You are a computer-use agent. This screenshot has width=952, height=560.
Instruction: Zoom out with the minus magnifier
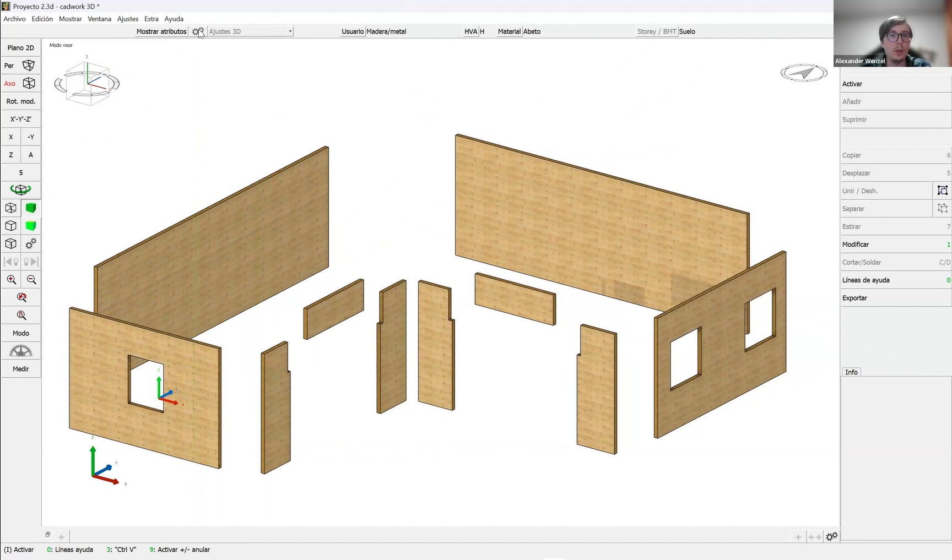pos(31,280)
